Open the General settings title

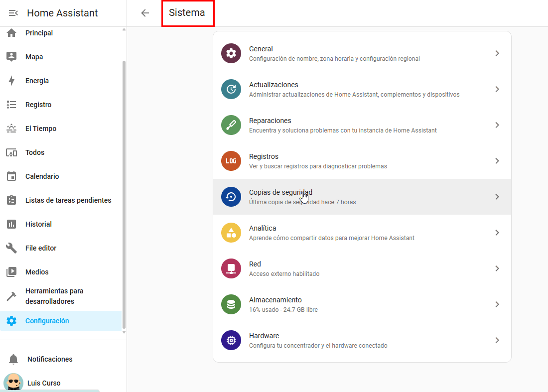[x=261, y=49]
